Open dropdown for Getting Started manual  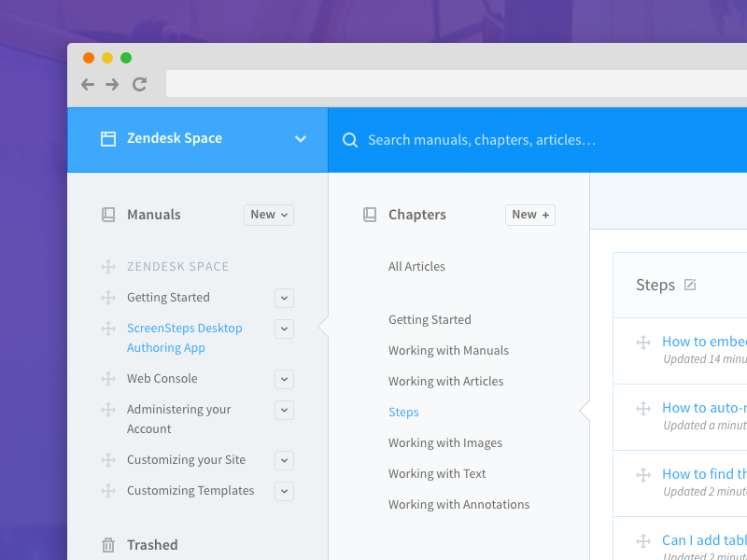[284, 298]
